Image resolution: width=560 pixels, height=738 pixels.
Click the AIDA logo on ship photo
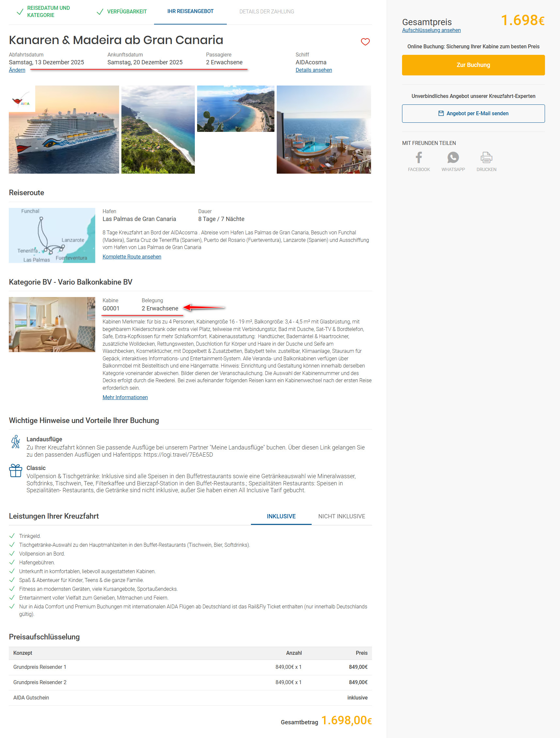22,99
